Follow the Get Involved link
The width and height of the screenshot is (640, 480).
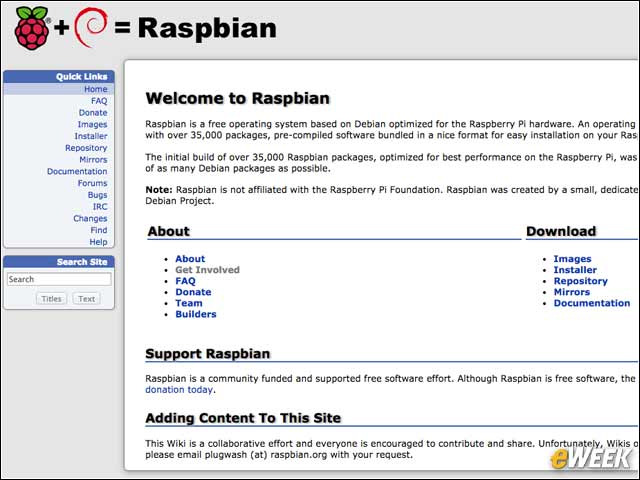click(x=207, y=270)
